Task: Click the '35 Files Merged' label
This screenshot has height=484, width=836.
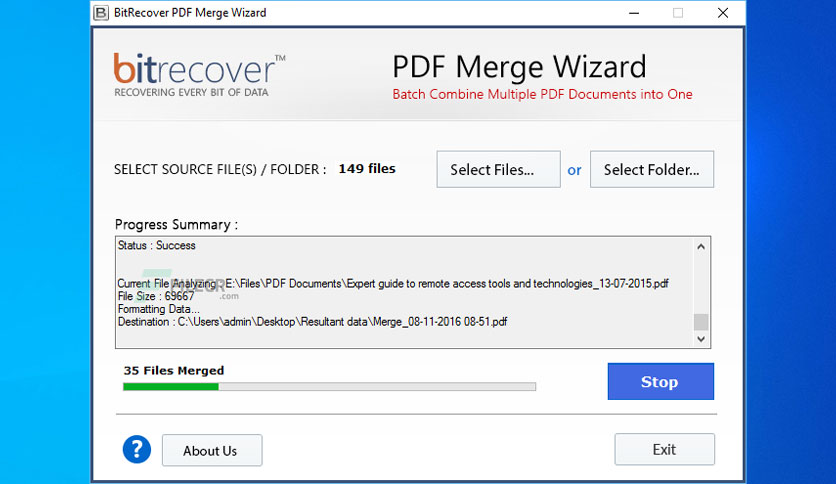Action: [x=174, y=370]
